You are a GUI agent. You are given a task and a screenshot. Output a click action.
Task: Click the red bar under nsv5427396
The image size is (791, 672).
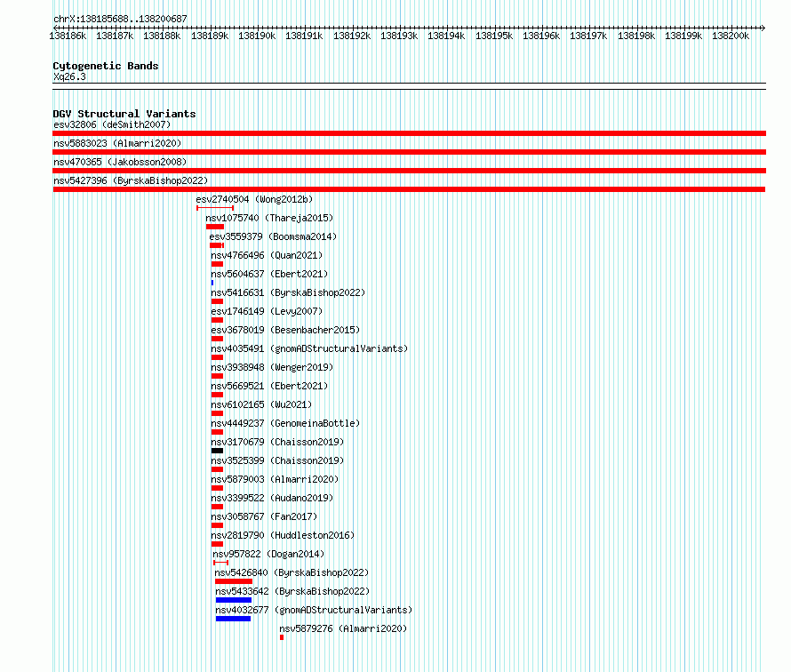tap(409, 189)
